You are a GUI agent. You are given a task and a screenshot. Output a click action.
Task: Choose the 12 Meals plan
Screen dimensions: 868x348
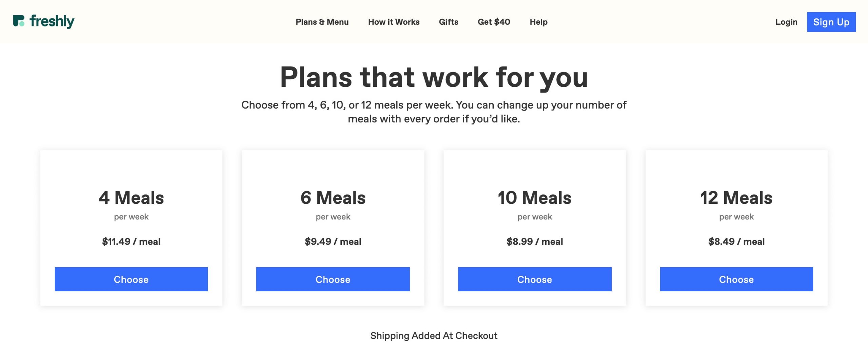(x=736, y=279)
